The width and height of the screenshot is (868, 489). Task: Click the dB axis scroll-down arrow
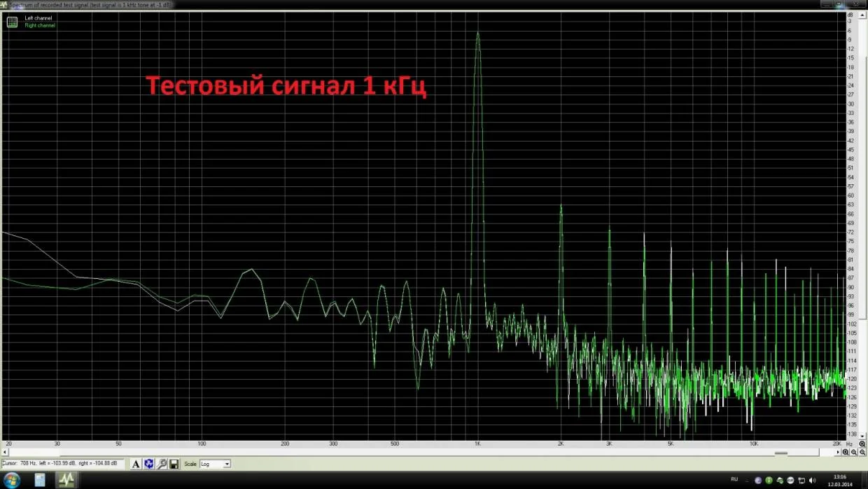[x=862, y=436]
